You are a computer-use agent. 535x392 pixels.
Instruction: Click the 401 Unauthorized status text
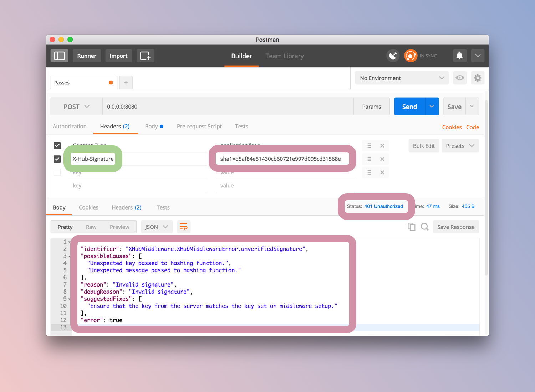pyautogui.click(x=383, y=206)
